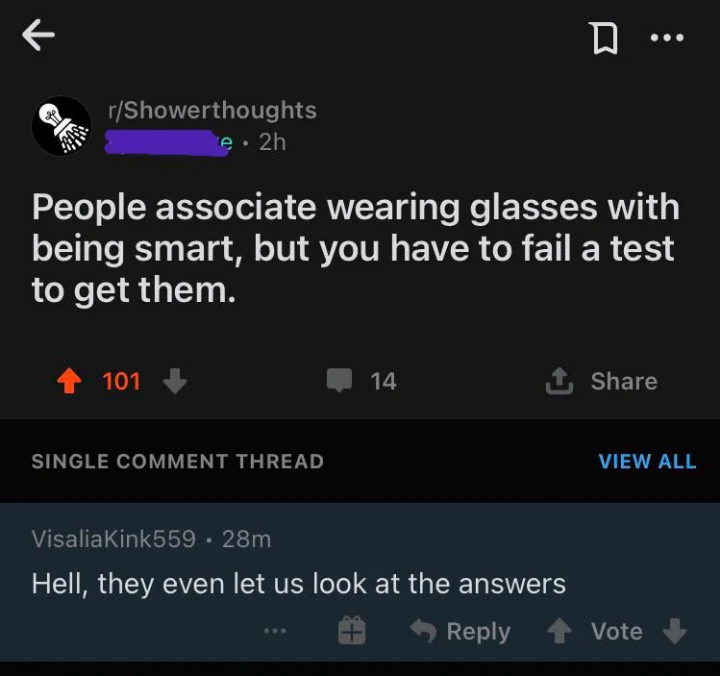Tap the Share label
The image size is (720, 676).
coord(624,381)
